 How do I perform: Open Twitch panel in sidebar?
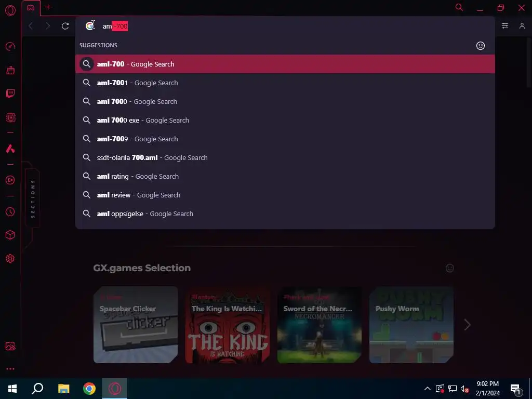[x=10, y=94]
